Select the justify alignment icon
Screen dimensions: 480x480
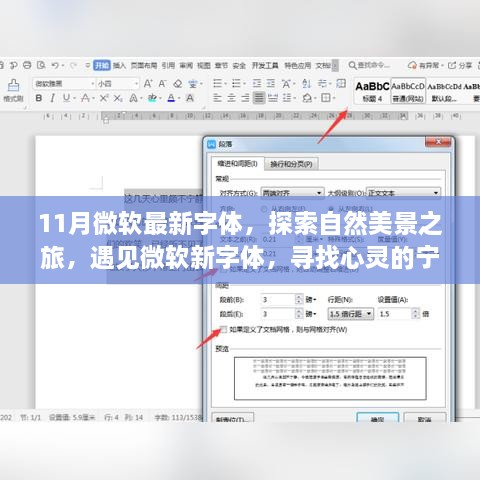pos(259,98)
